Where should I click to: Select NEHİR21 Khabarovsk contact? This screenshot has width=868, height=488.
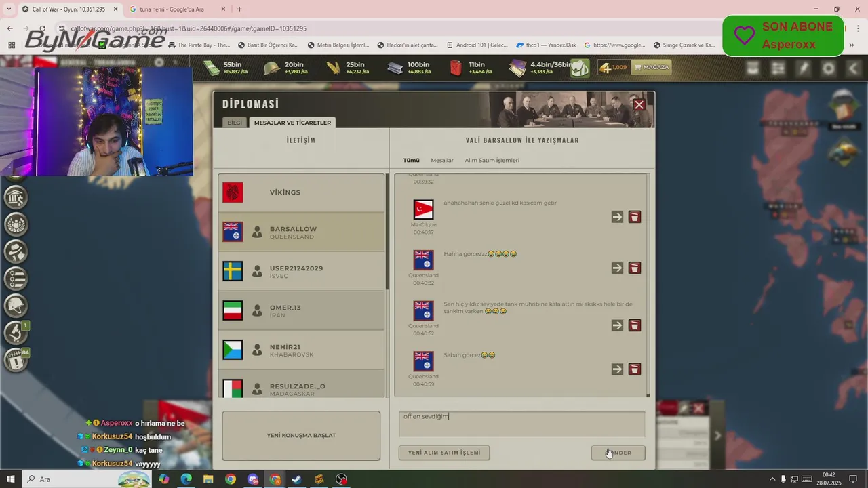click(x=301, y=350)
